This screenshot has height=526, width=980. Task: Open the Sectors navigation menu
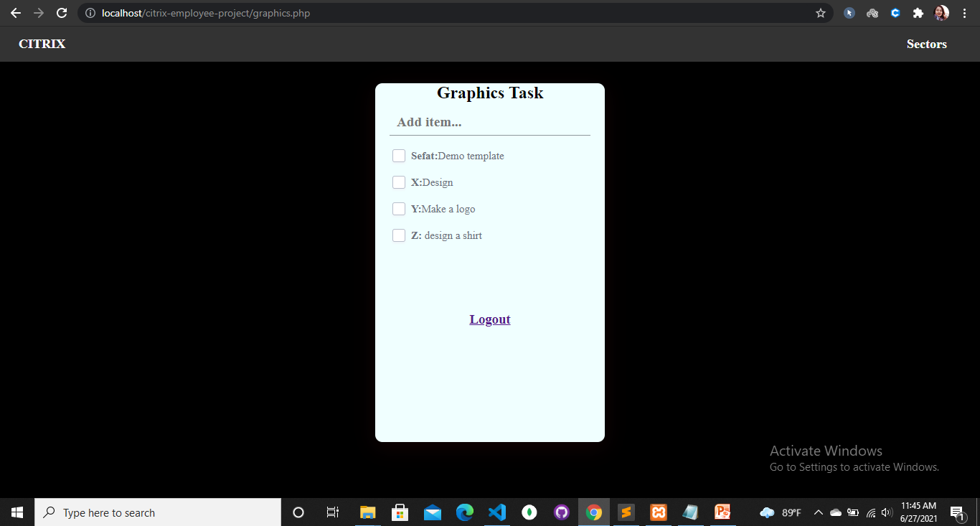pos(926,44)
